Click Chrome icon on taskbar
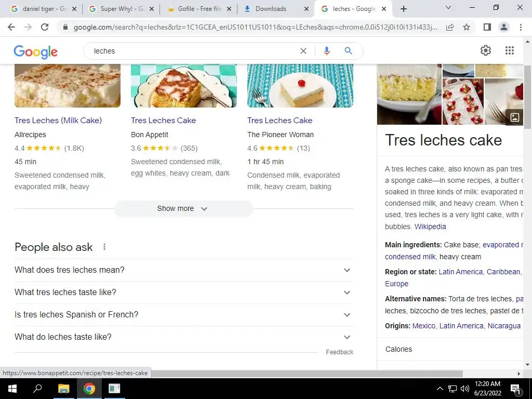 tap(89, 389)
